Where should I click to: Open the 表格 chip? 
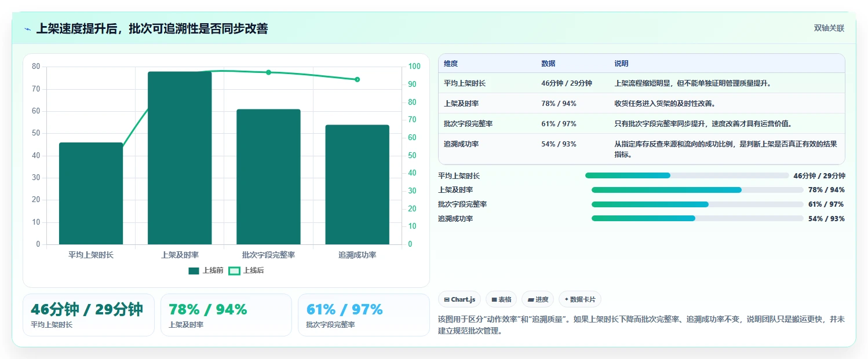pyautogui.click(x=501, y=299)
